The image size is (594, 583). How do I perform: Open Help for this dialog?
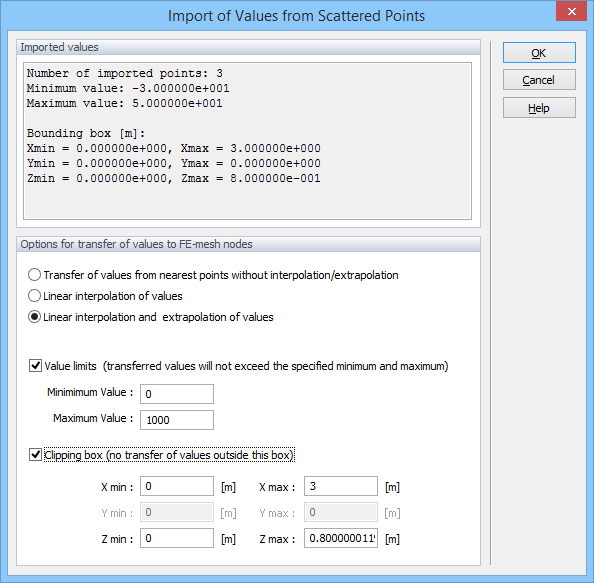pos(539,108)
